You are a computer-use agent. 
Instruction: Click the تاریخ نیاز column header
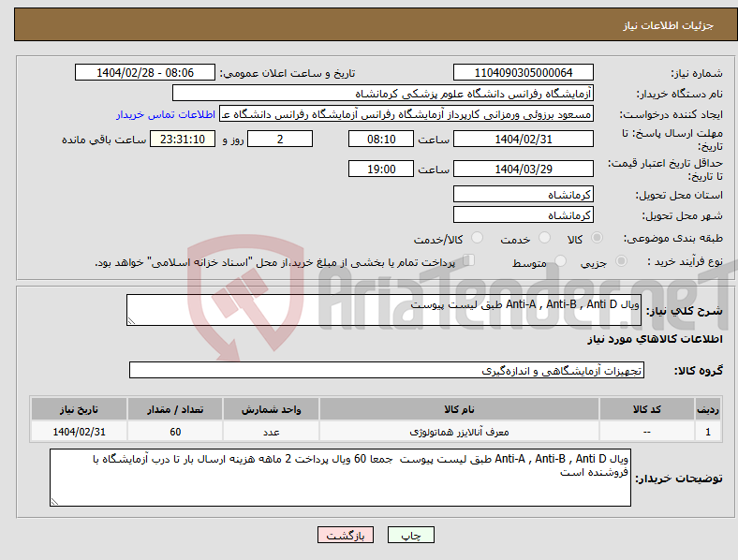79,409
